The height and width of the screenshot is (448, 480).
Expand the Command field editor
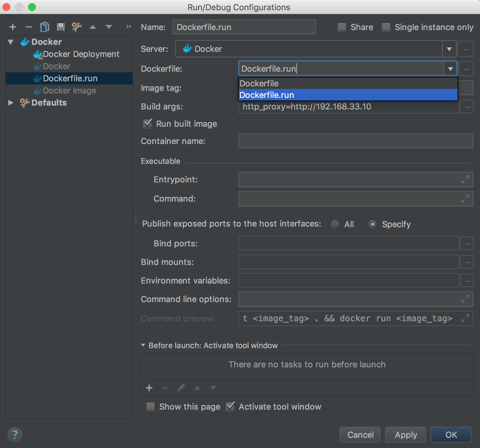465,198
